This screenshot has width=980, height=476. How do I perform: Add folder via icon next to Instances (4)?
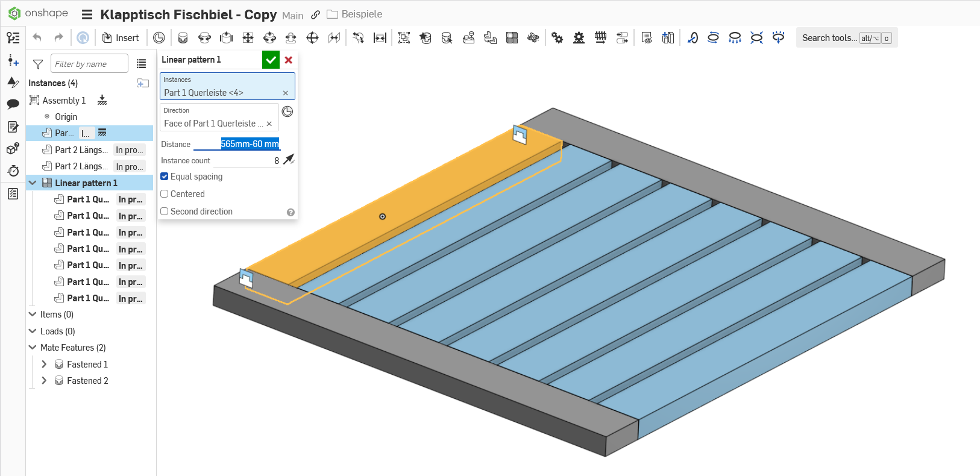pos(143,83)
